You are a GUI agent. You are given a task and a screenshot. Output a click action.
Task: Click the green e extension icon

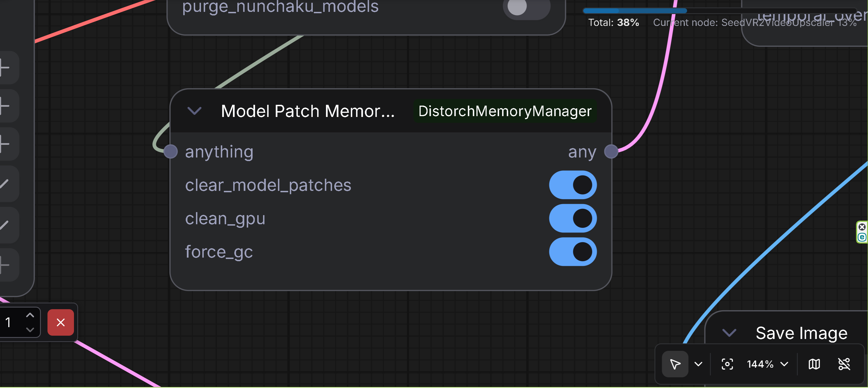click(x=862, y=237)
